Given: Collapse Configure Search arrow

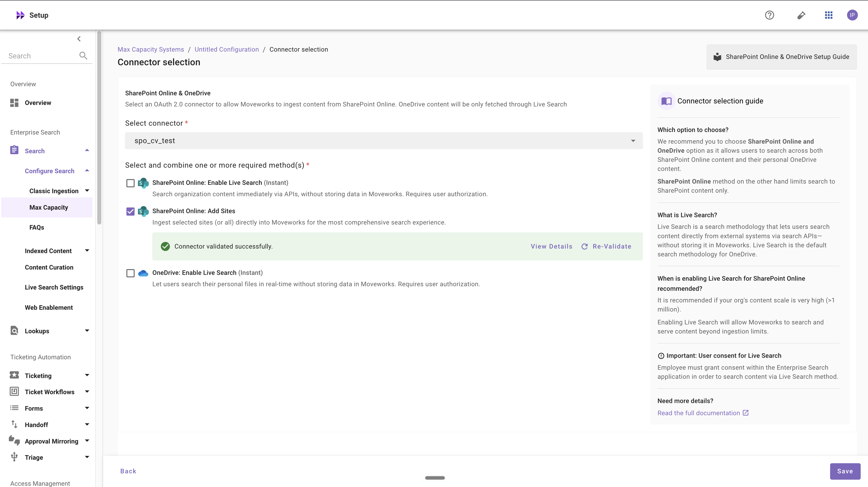Looking at the screenshot, I should [x=87, y=171].
